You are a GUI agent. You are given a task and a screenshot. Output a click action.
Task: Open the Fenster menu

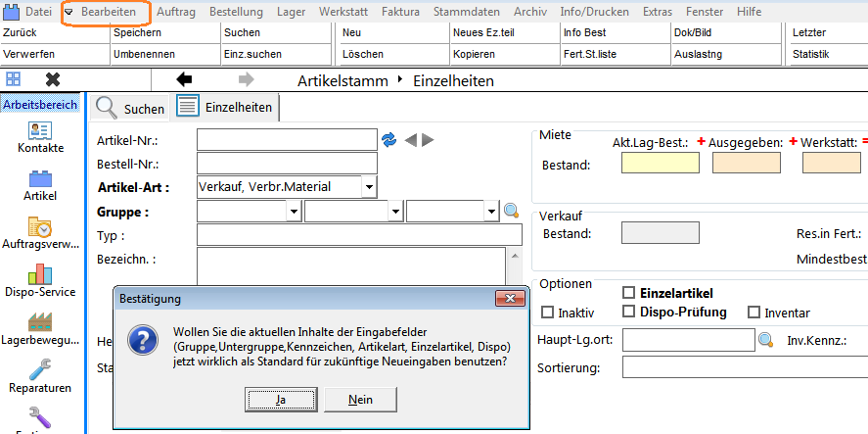point(705,12)
